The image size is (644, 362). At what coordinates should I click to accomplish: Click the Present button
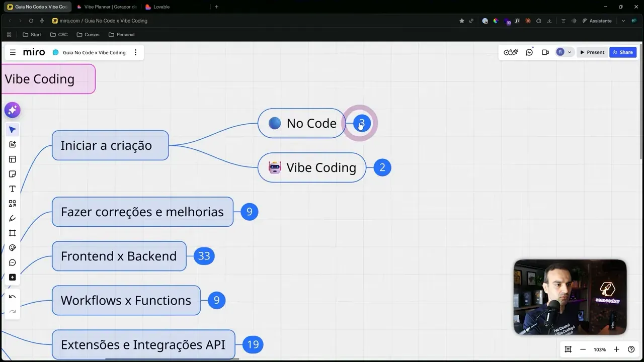click(x=592, y=52)
